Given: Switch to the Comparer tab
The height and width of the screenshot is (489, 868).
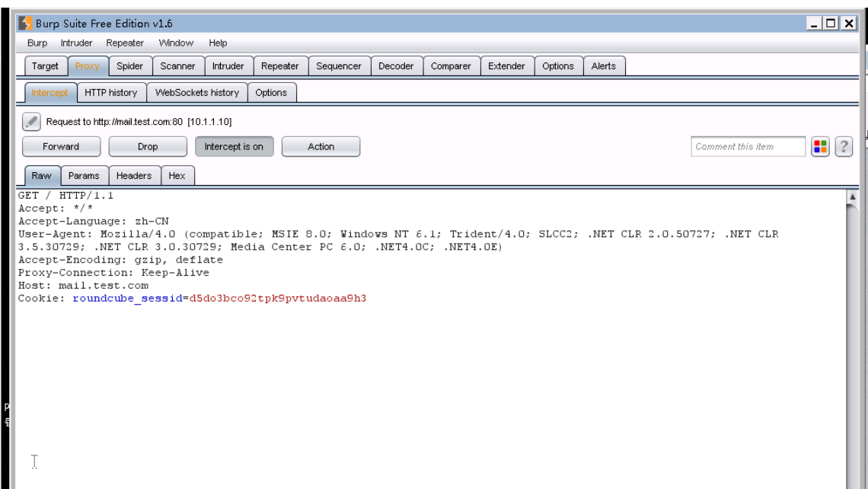Looking at the screenshot, I should (451, 66).
